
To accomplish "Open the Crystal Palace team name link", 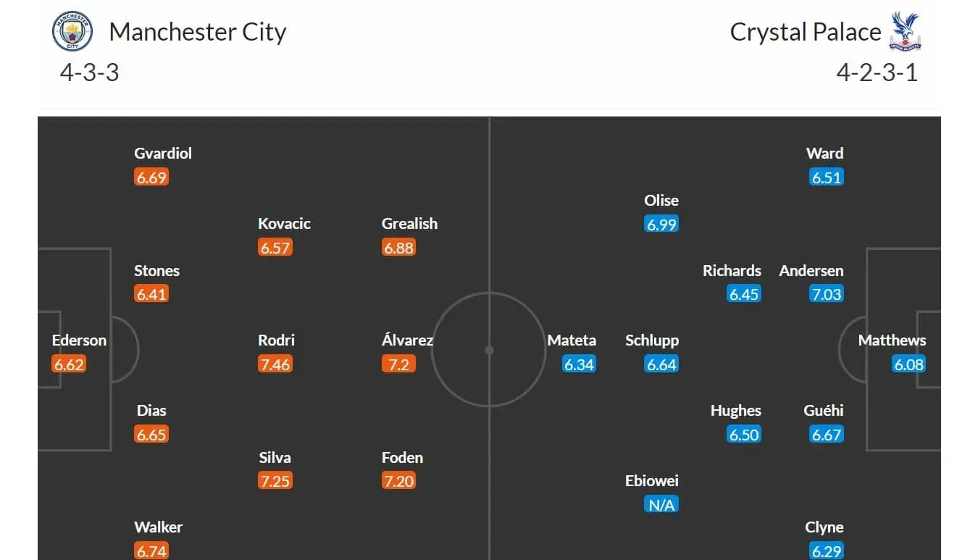I will point(805,32).
